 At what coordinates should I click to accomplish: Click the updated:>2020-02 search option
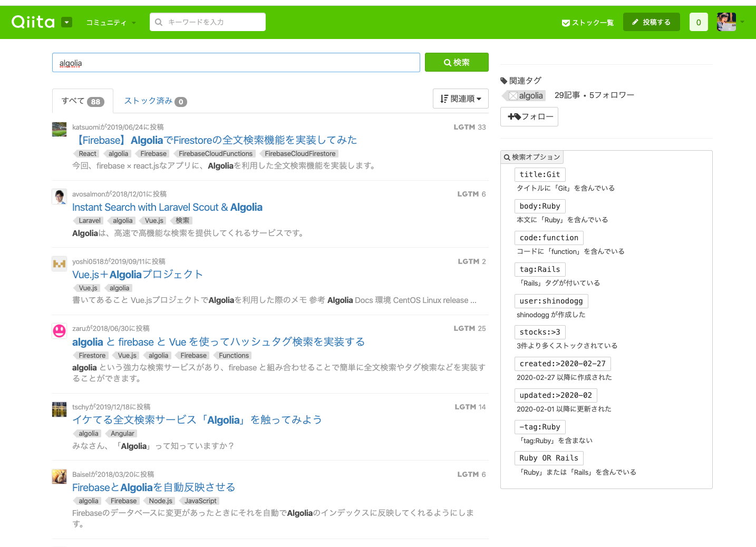click(556, 395)
